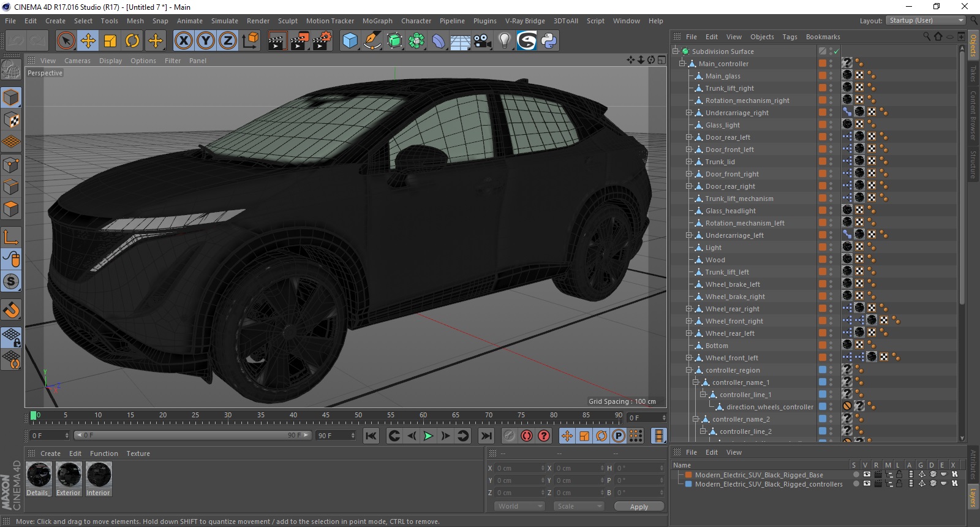
Task: Click frame 45 on the timeline
Action: click(326, 416)
